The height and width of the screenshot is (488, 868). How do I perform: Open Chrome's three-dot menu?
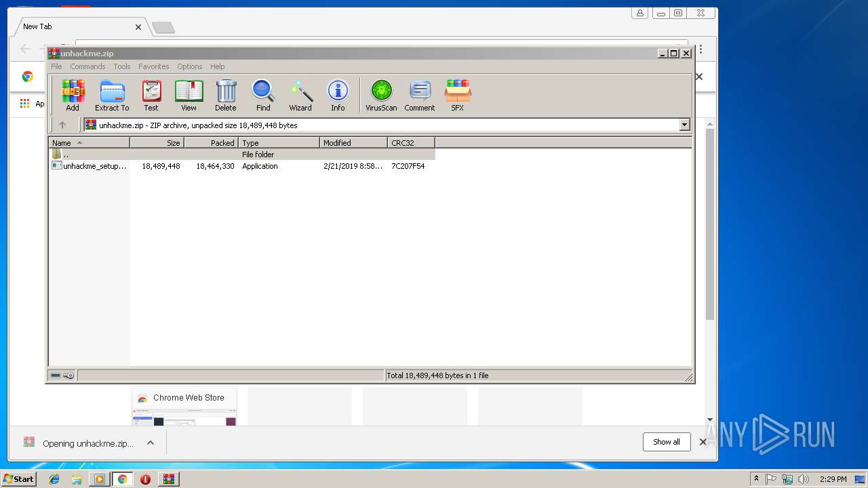pyautogui.click(x=701, y=49)
